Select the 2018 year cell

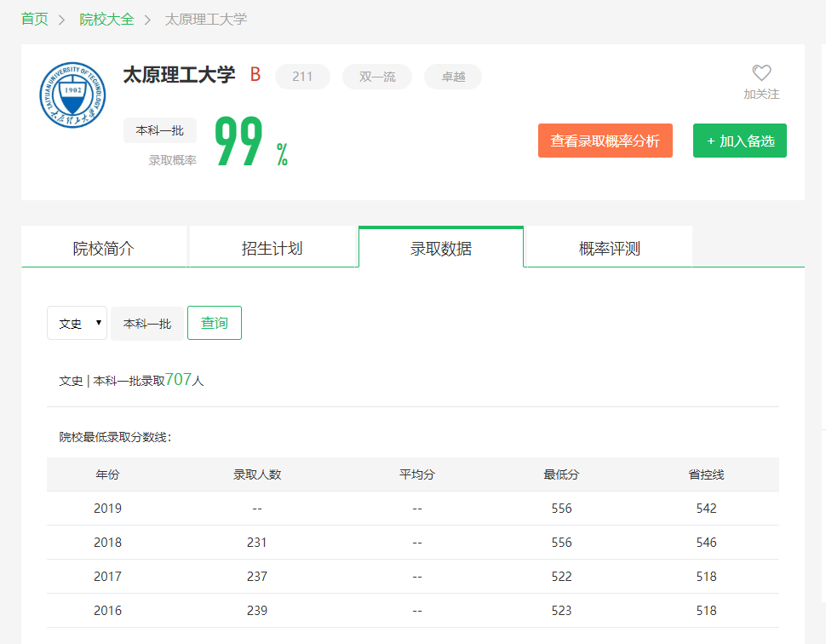tap(107, 543)
